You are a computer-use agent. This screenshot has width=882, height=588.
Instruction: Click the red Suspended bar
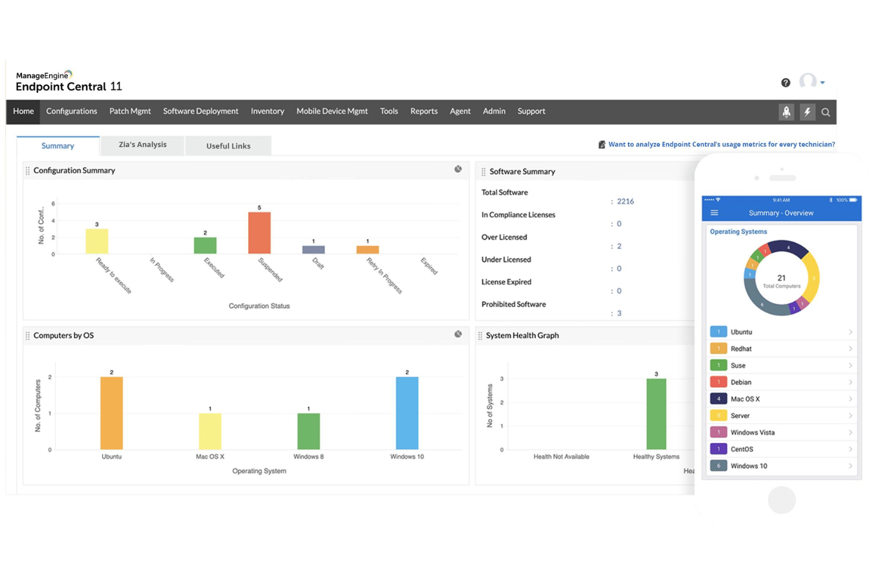[259, 233]
